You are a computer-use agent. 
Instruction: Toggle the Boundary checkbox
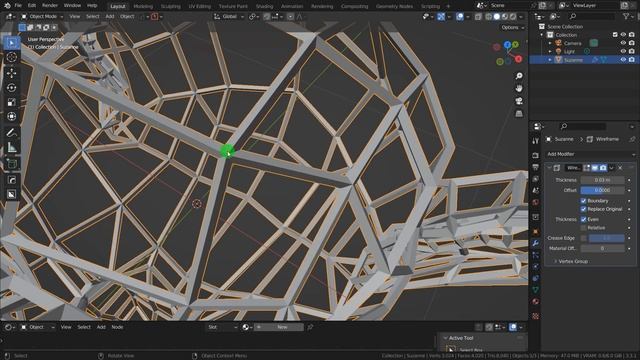click(x=583, y=201)
